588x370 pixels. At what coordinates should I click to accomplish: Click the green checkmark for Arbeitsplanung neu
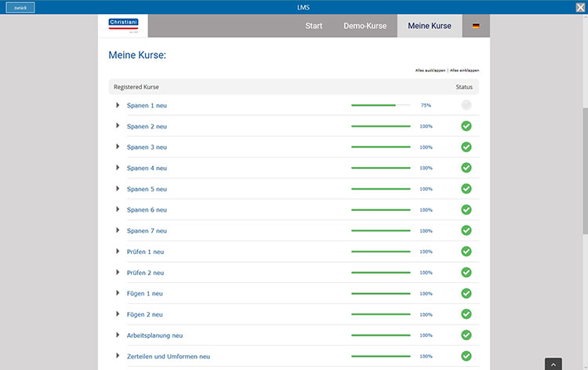tap(466, 335)
